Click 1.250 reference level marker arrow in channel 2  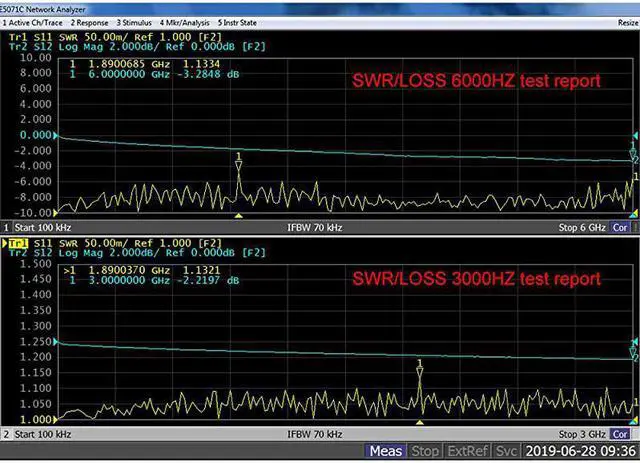click(56, 342)
